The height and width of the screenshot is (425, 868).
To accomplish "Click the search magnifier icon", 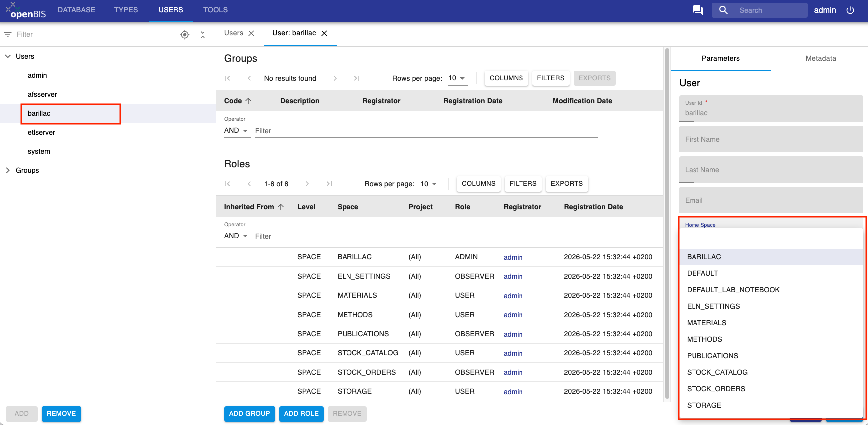I will coord(723,10).
